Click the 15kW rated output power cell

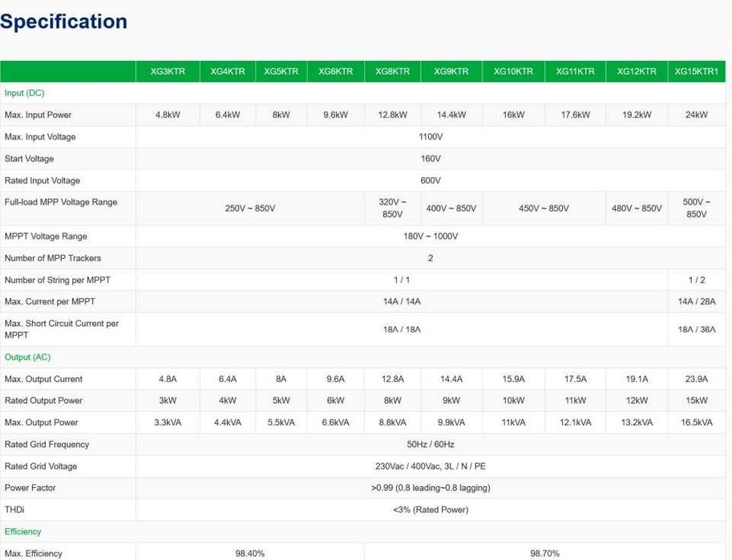pyautogui.click(x=697, y=401)
